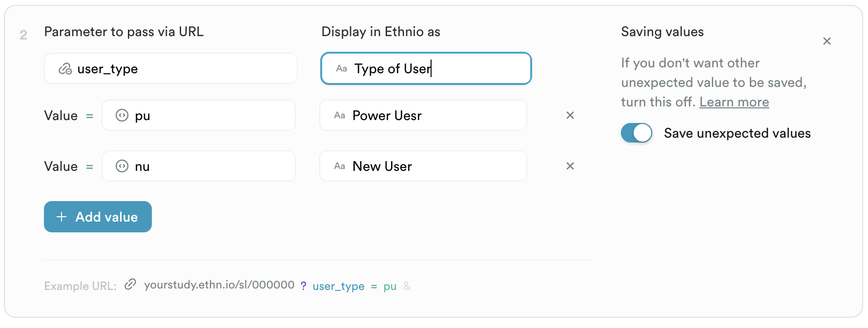Image resolution: width=868 pixels, height=328 pixels.
Task: Click the code icon beside nu value
Action: pyautogui.click(x=122, y=166)
